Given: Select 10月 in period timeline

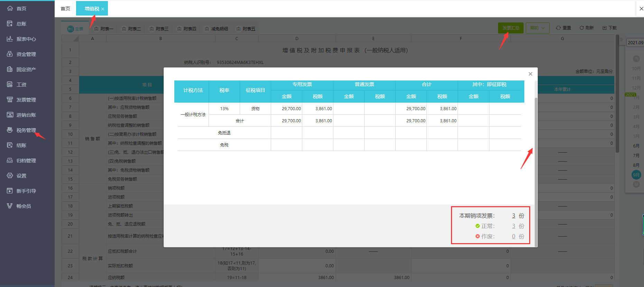Looking at the screenshot, I should tap(636, 69).
